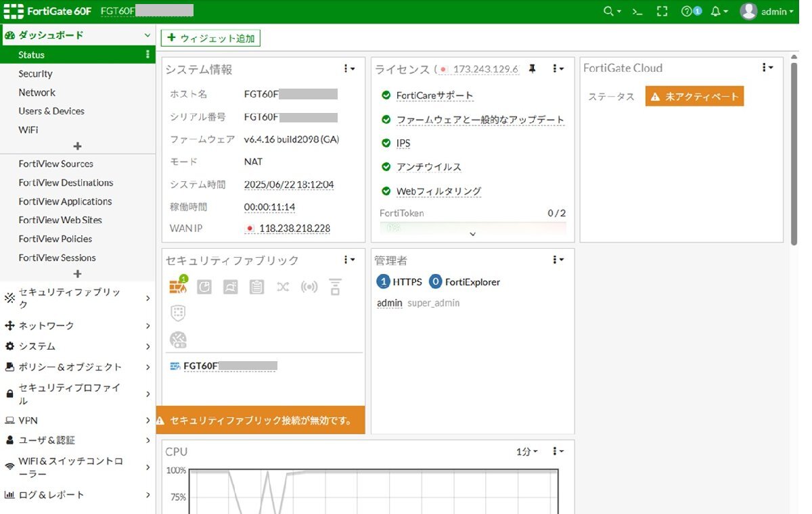Viewport: 812px width, 514px height.
Task: Click the firmware version v6.4.16 link
Action: (x=292, y=139)
